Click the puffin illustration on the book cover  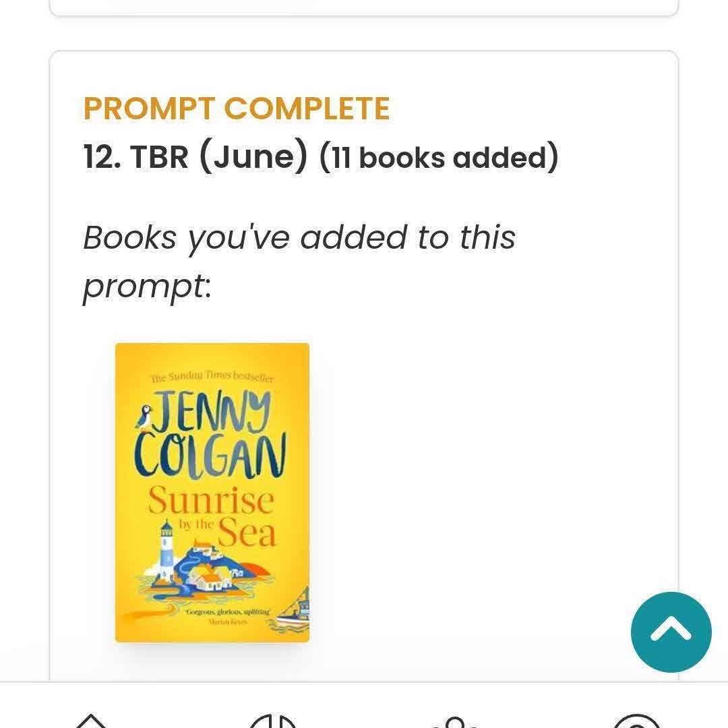pos(144,417)
